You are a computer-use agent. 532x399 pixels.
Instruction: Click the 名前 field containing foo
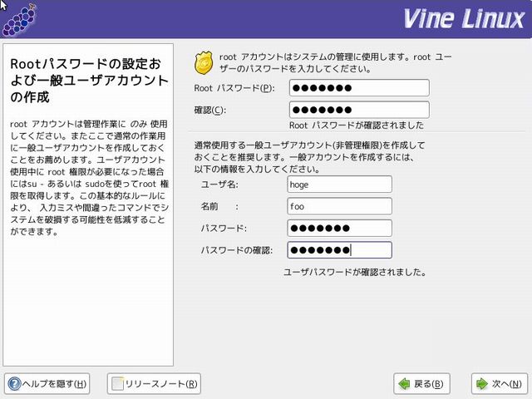pos(339,206)
